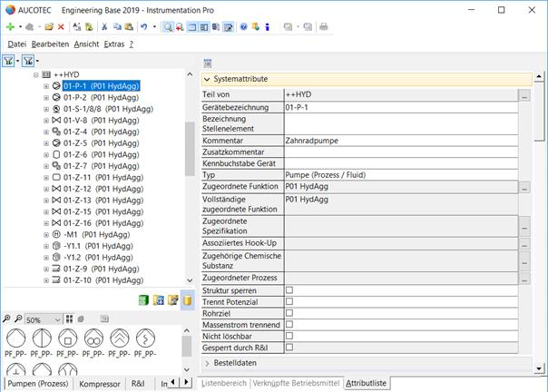This screenshot has width=548, height=392.
Task: Expand the 01-P-2 tree node
Action: coord(46,98)
